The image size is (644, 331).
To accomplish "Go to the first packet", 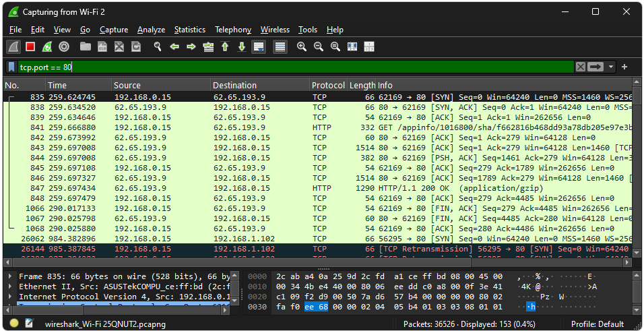I will [x=225, y=47].
